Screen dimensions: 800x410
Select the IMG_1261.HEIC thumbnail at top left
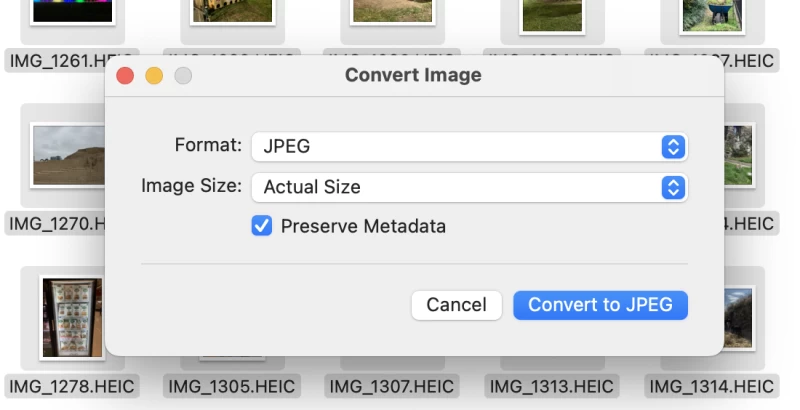(x=71, y=12)
